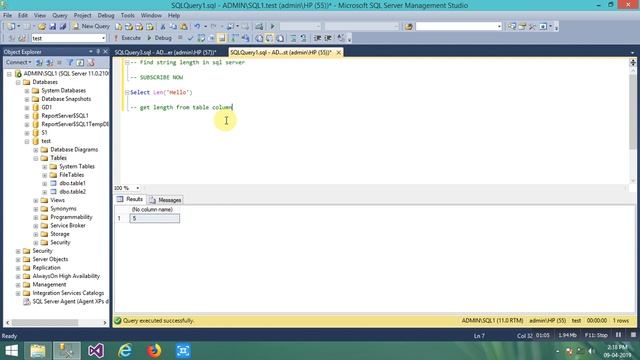Click the Decrease Indent icon
Viewport: 640px width, 360px height.
point(317,38)
